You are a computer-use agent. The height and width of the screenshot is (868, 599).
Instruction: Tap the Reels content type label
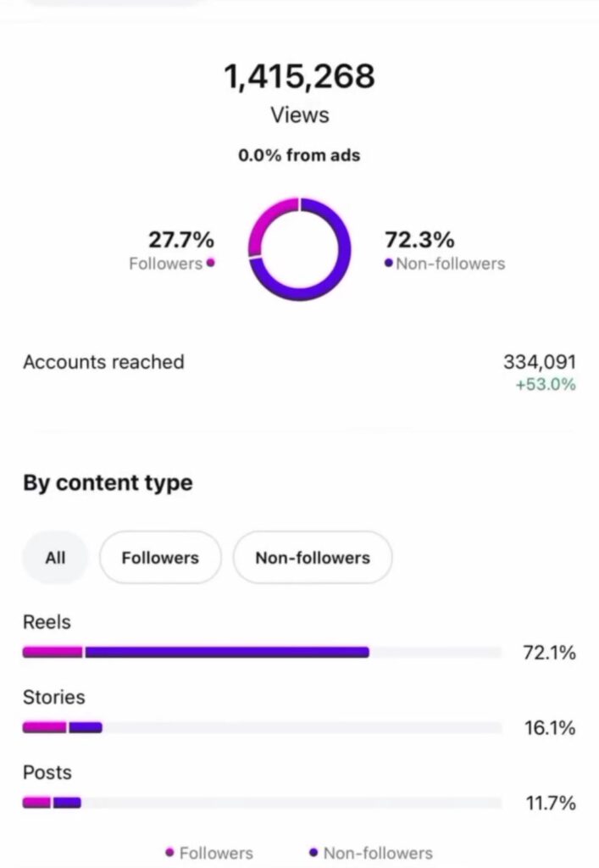click(x=47, y=622)
